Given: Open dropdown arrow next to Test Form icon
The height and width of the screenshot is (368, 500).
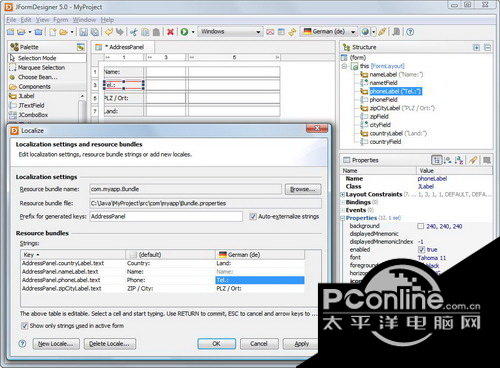Looking at the screenshot, I should pos(193,32).
